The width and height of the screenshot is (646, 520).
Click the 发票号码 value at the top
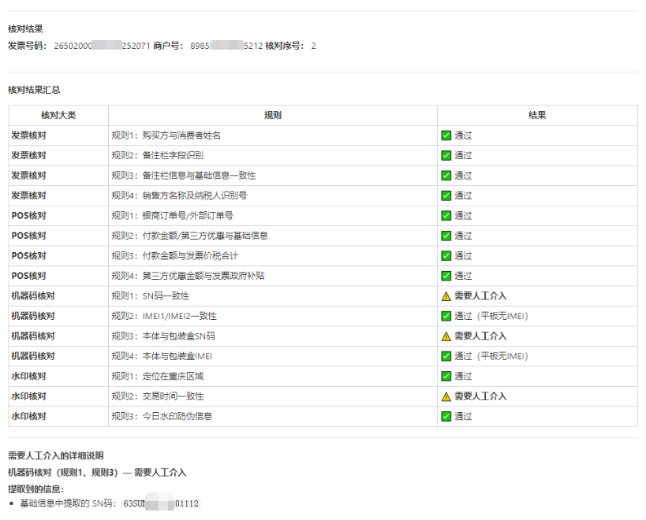99,46
